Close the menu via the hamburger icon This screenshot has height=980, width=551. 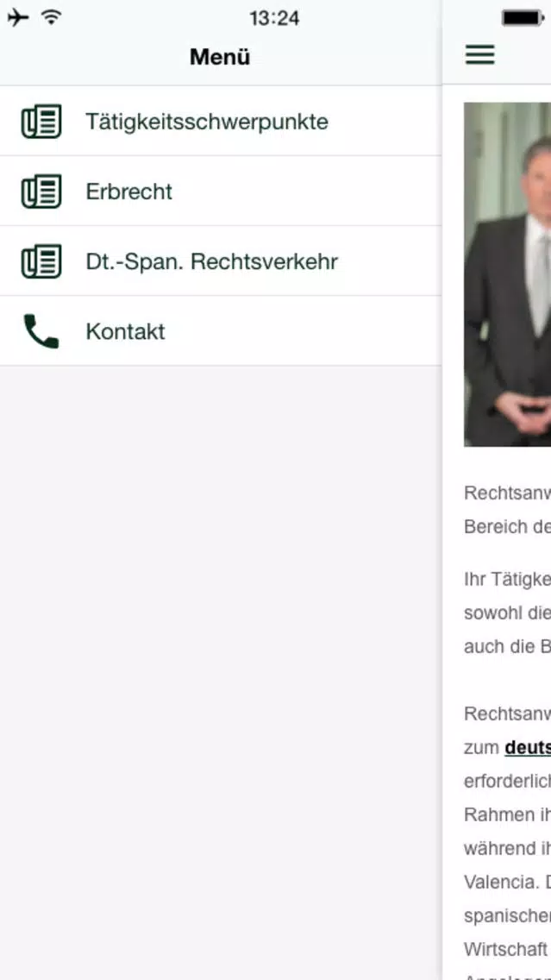click(x=479, y=55)
